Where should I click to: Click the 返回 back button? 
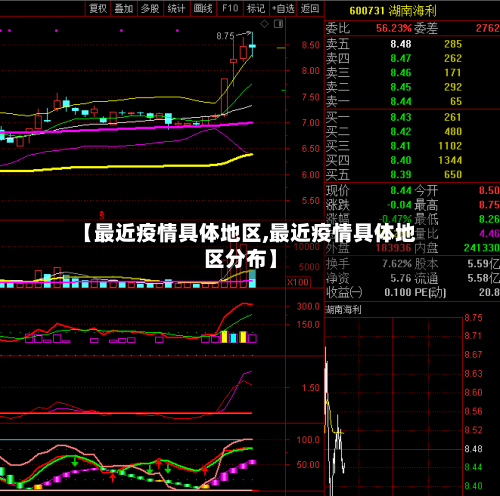click(x=310, y=9)
